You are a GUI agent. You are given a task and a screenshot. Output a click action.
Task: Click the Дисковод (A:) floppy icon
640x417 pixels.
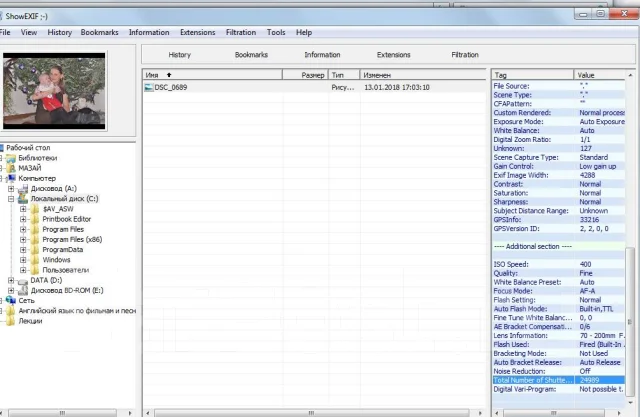23,189
